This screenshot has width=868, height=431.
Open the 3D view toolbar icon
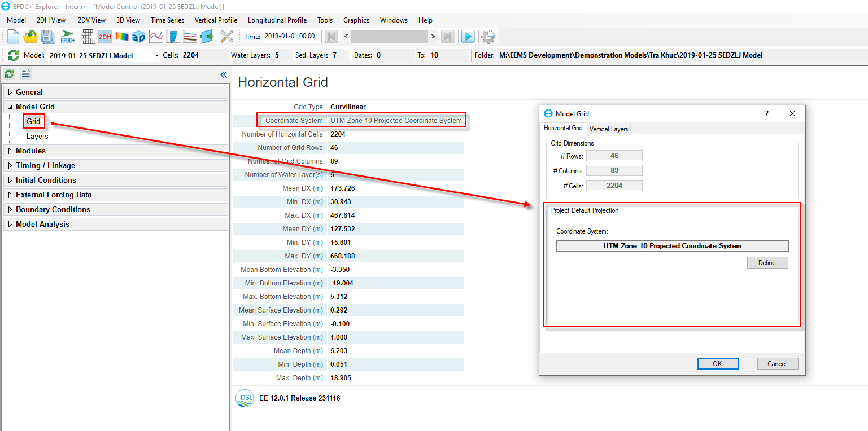click(x=138, y=37)
